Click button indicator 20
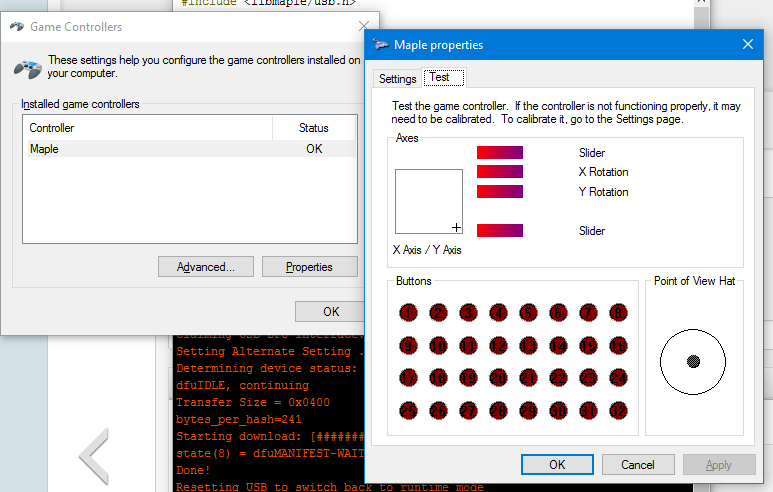 click(x=498, y=378)
